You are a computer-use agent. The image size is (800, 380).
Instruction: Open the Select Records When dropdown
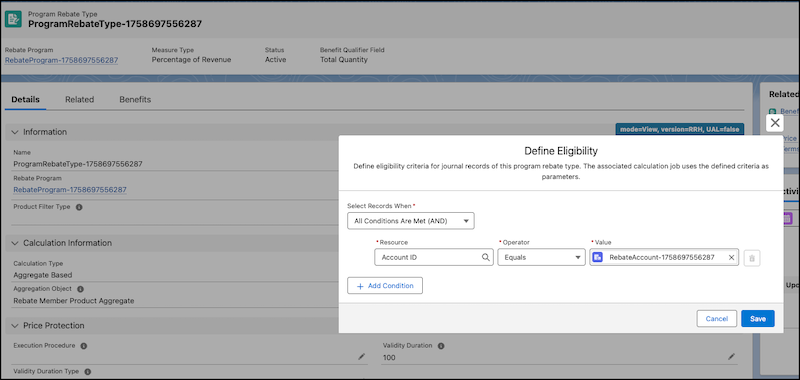(411, 221)
